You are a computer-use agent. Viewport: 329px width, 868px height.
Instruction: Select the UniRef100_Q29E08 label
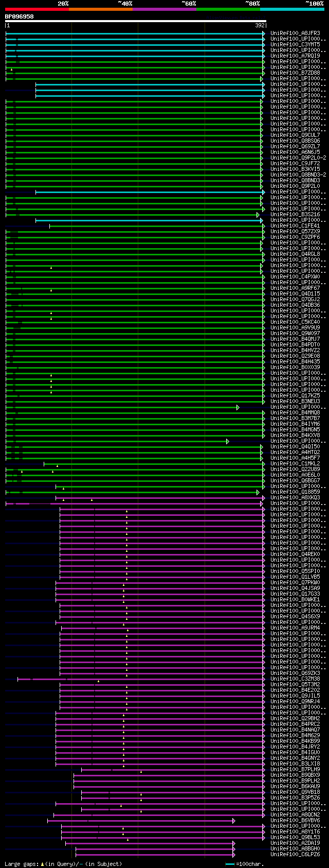[x=295, y=356]
